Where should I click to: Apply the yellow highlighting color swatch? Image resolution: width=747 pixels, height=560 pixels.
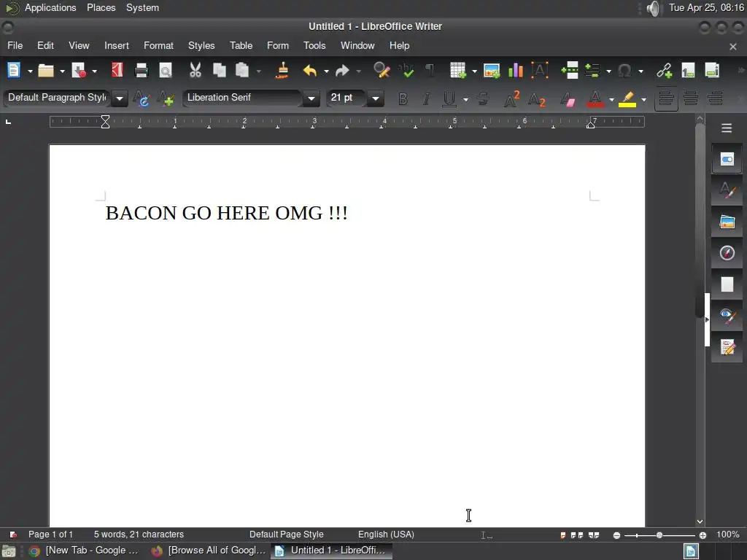point(627,98)
